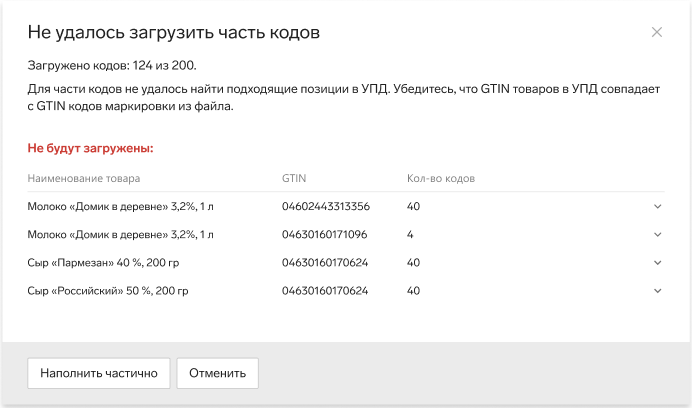Select product name Сыр «Российский» 50 %, 200 гр

108,291
